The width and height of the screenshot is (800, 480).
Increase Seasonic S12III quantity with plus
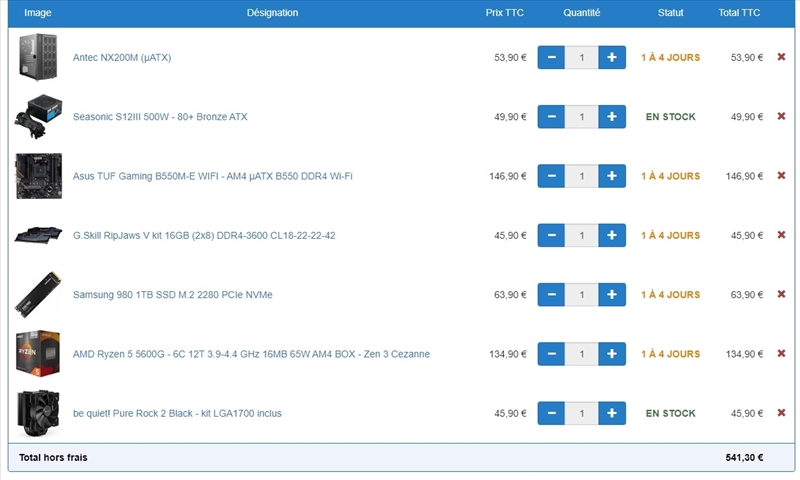coord(612,117)
